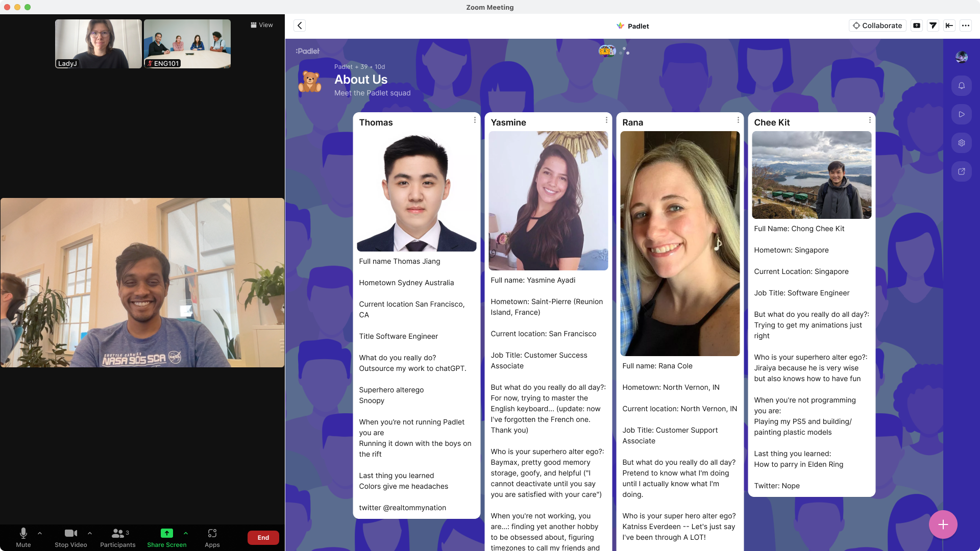Screen dimensions: 980x551
Task: Toggle mute in Zoom meeting
Action: 23,537
